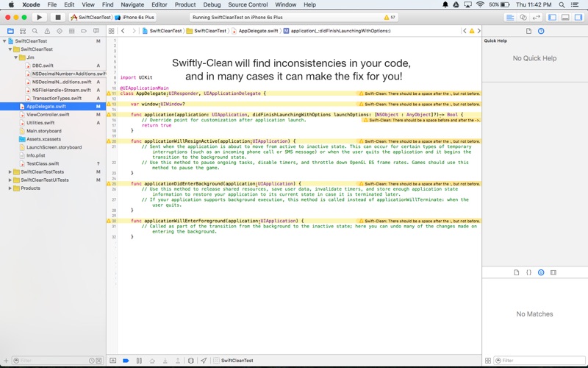
Task: Click the Run (play) button
Action: click(40, 17)
